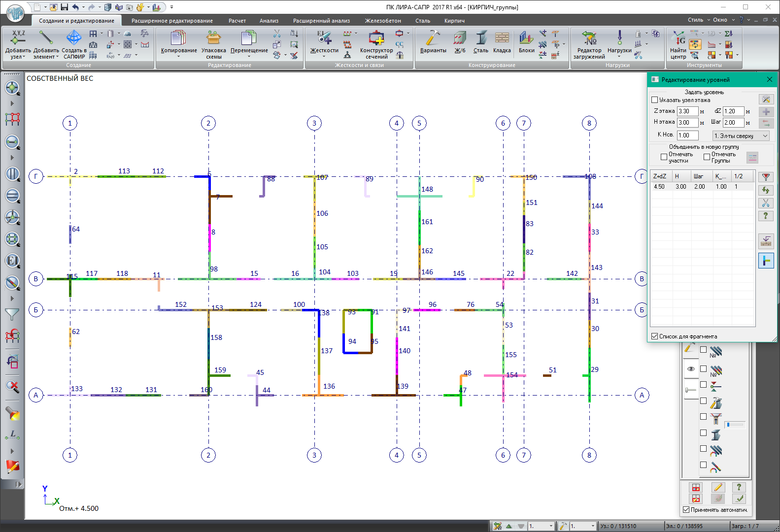Click the Упаковка схемы icon
This screenshot has height=532, width=780.
coord(213,38)
